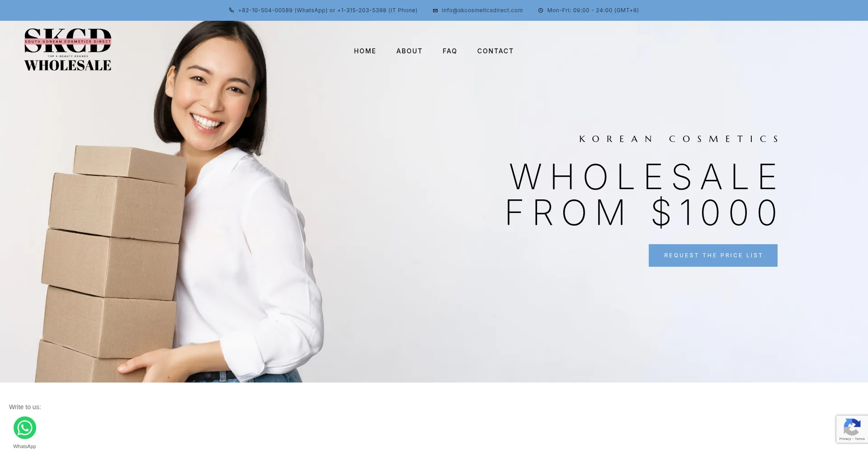Open the WhatsApp chat icon
This screenshot has width=868, height=449.
[x=25, y=428]
